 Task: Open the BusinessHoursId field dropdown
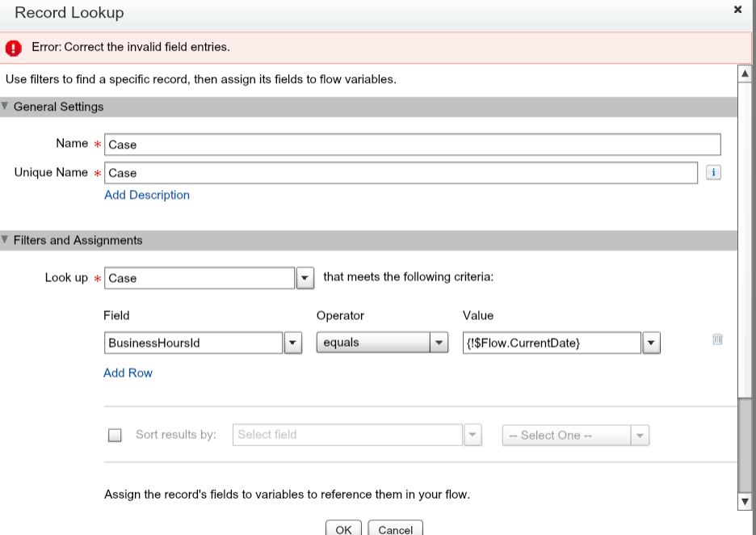292,343
